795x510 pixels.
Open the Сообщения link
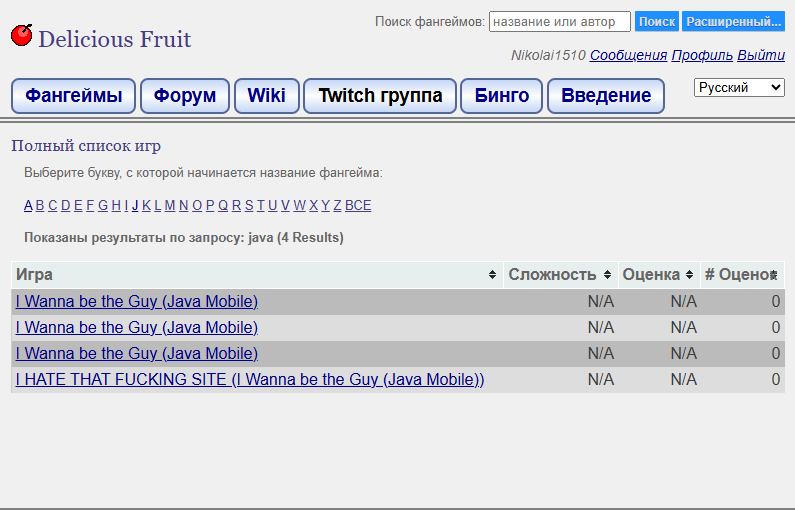coord(628,55)
